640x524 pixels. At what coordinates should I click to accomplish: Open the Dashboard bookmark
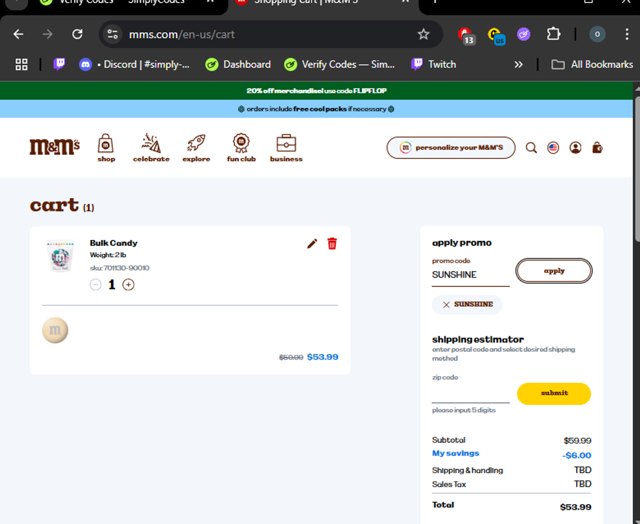tap(238, 64)
